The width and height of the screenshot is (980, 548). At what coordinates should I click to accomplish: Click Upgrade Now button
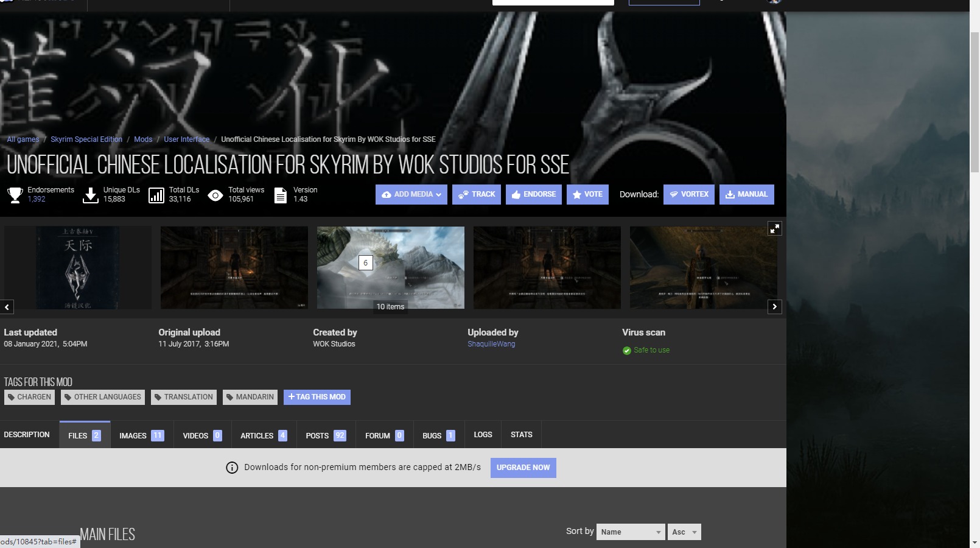pyautogui.click(x=523, y=468)
